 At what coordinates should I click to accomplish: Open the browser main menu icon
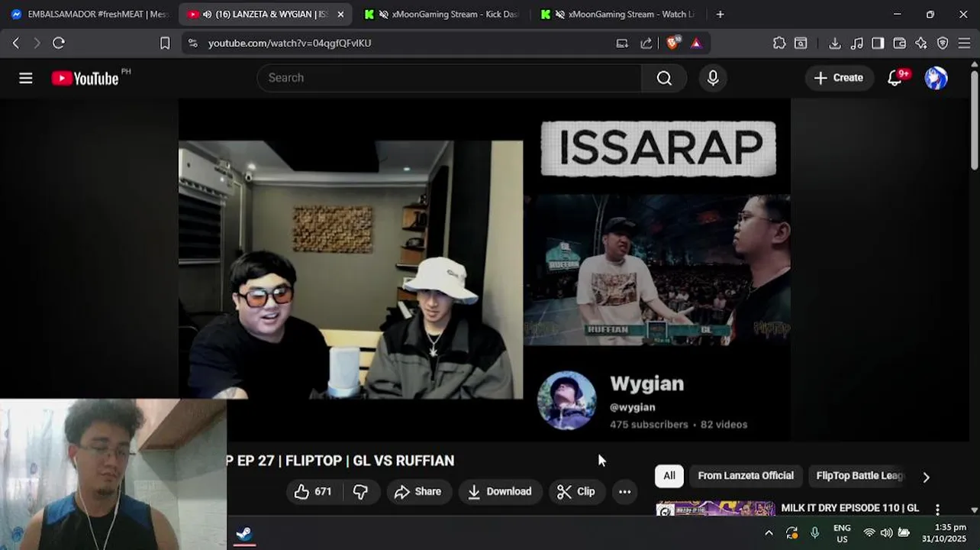[x=964, y=43]
